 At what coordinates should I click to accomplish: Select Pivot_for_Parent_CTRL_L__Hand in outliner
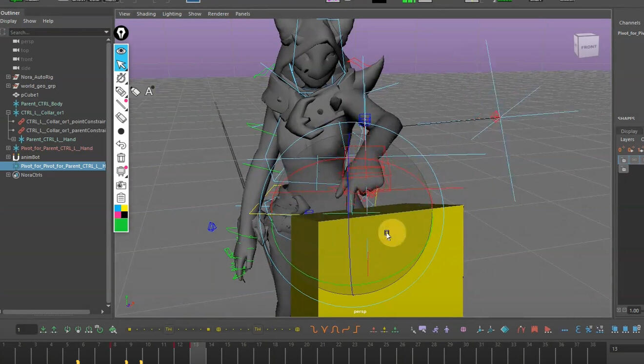pyautogui.click(x=57, y=148)
